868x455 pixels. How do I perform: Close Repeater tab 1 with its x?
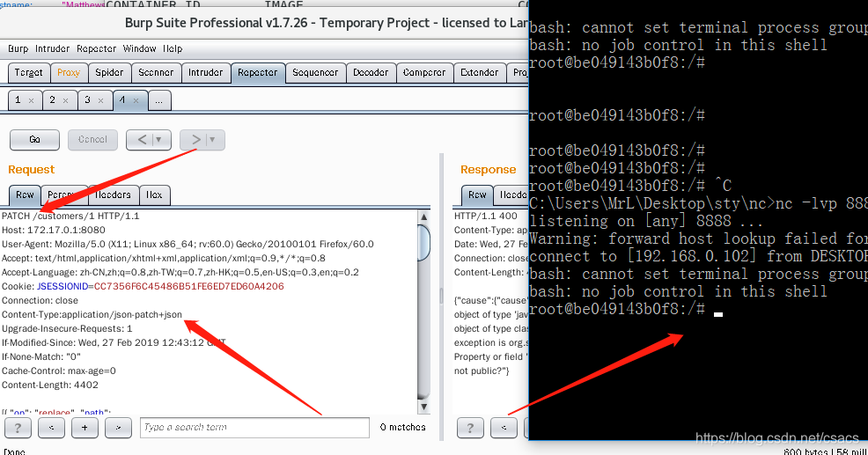[x=31, y=100]
